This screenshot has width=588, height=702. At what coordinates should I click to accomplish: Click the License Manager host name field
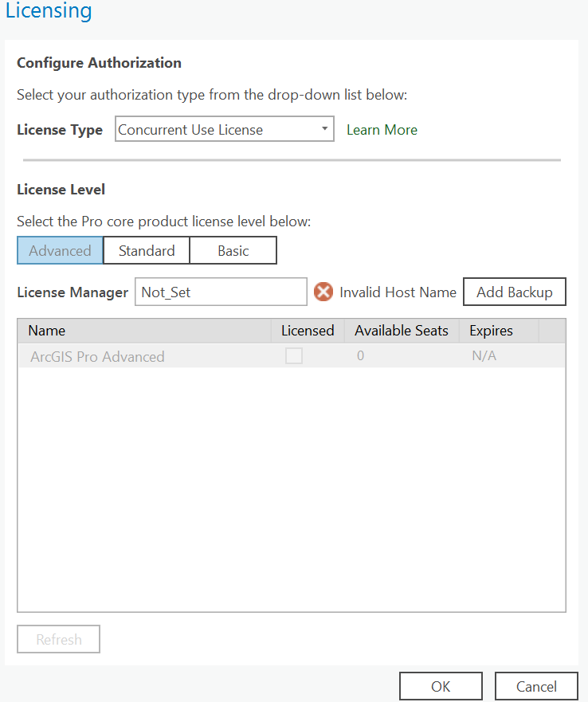point(221,292)
